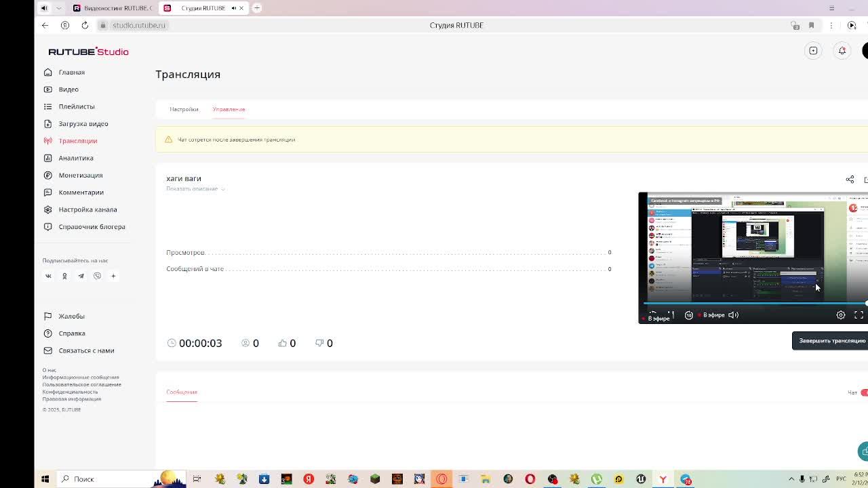Open Конфиденциальность footer link
Image resolution: width=868 pixels, height=488 pixels.
click(70, 392)
